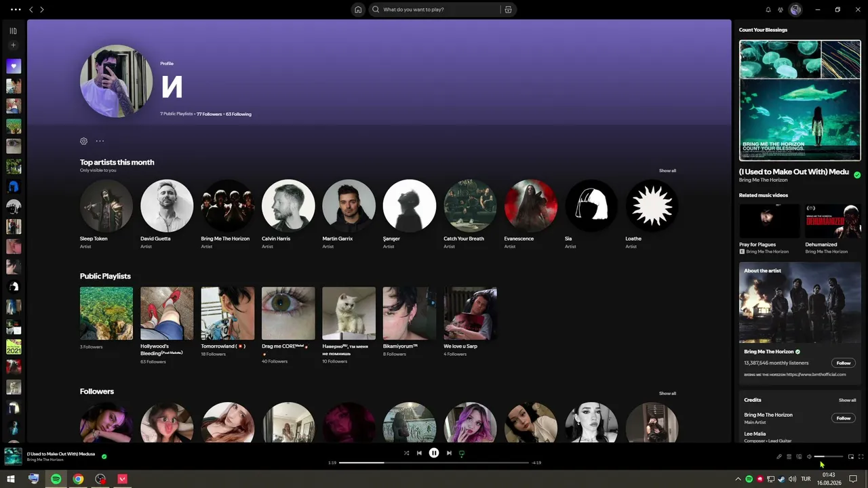Open the Drag me CORE playlist
This screenshot has height=488, width=868.
coord(288,325)
